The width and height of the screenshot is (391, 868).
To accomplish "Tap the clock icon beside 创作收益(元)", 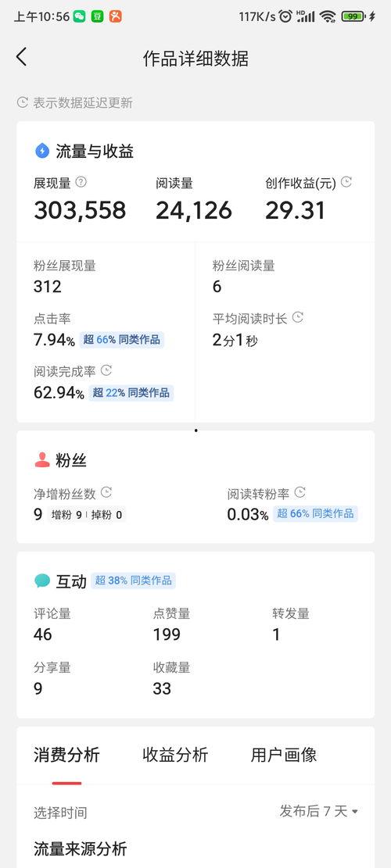I will click(x=346, y=181).
